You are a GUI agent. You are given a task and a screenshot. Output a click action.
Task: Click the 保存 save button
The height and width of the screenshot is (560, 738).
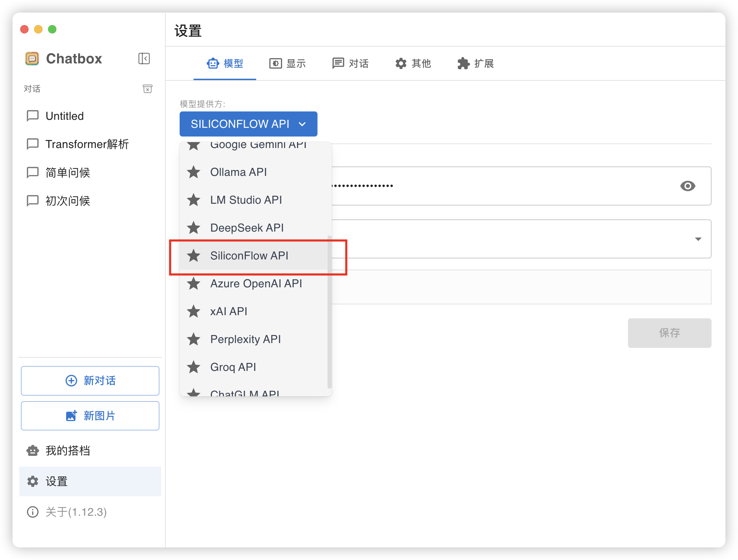[669, 333]
